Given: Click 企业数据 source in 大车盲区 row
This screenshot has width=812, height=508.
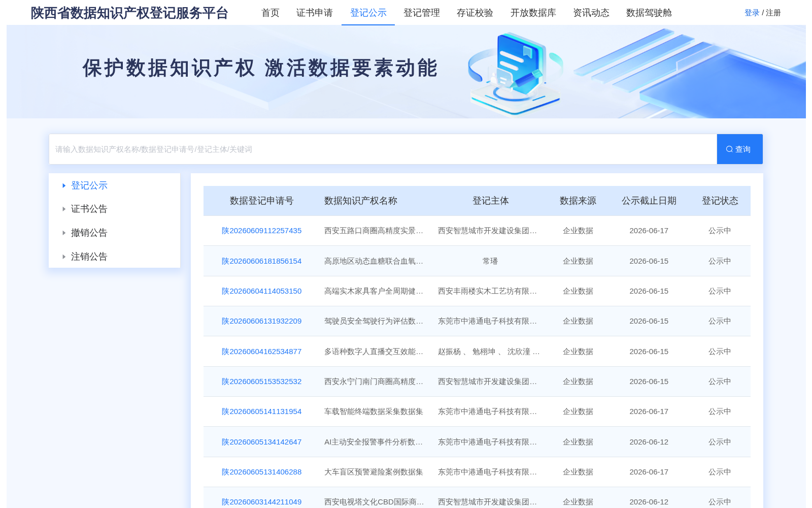Looking at the screenshot, I should click(x=578, y=472).
